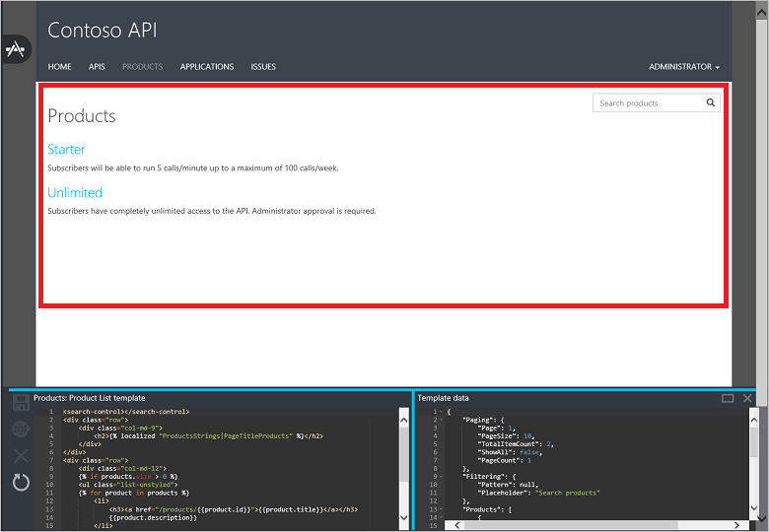This screenshot has width=769, height=532.
Task: Open the Unlimited product link
Action: pyautogui.click(x=75, y=192)
